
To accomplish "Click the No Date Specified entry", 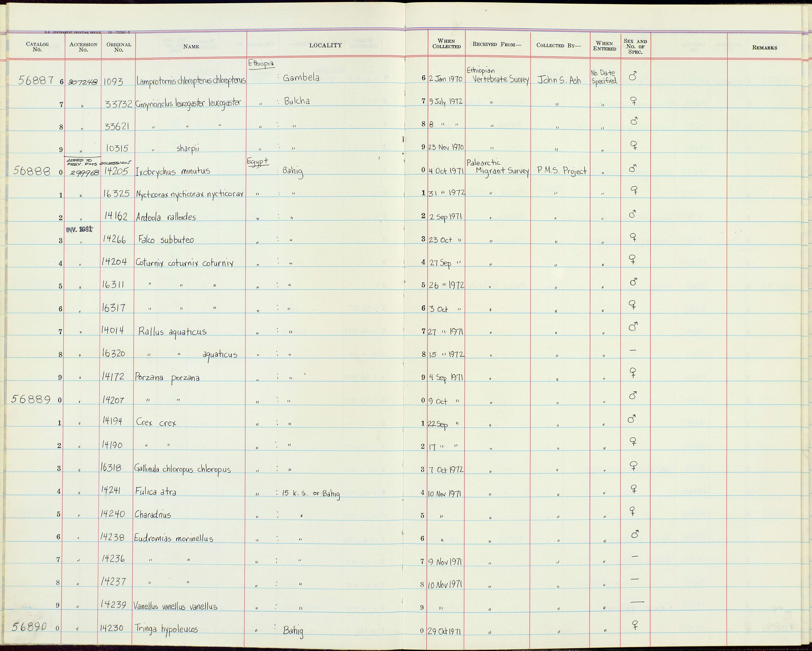I will [x=604, y=77].
